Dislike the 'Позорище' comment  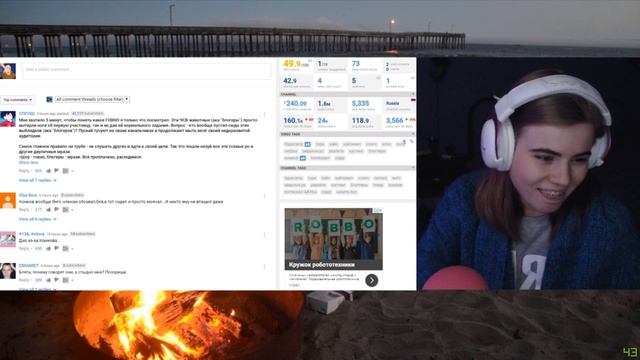pos(56,280)
